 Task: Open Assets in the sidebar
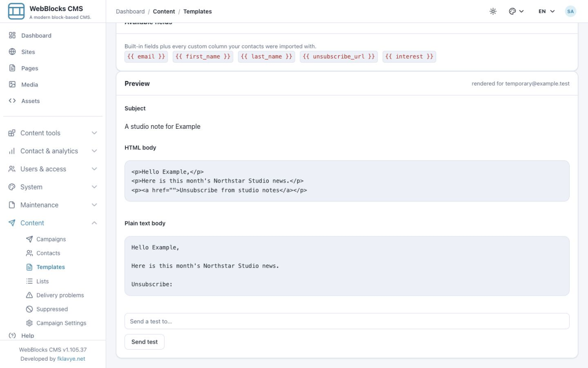(53, 101)
